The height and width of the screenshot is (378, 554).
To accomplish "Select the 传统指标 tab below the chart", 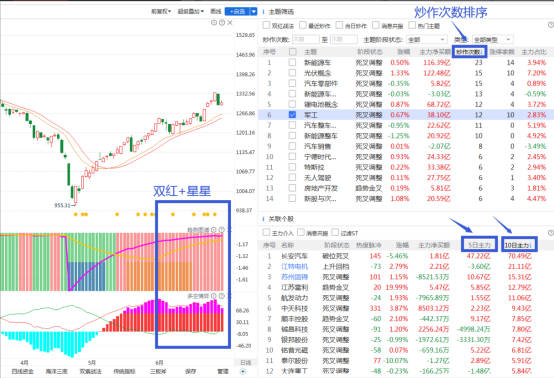I will (124, 371).
